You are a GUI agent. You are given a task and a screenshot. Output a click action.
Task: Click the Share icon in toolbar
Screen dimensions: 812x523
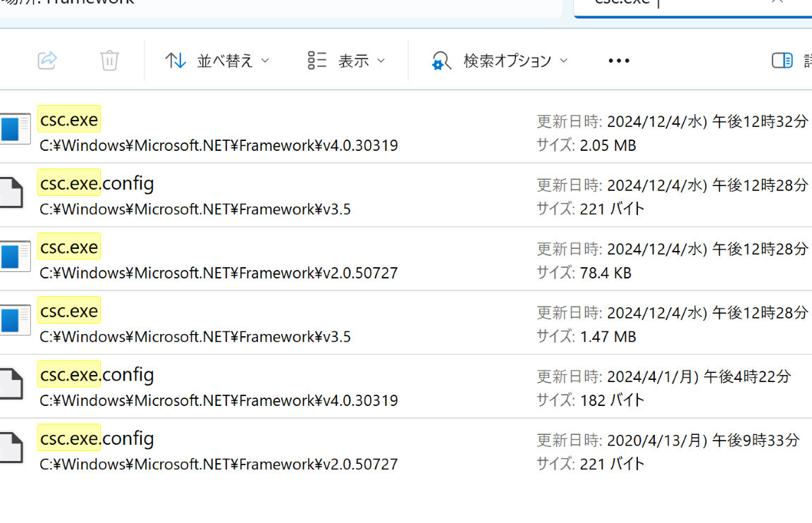(47, 61)
